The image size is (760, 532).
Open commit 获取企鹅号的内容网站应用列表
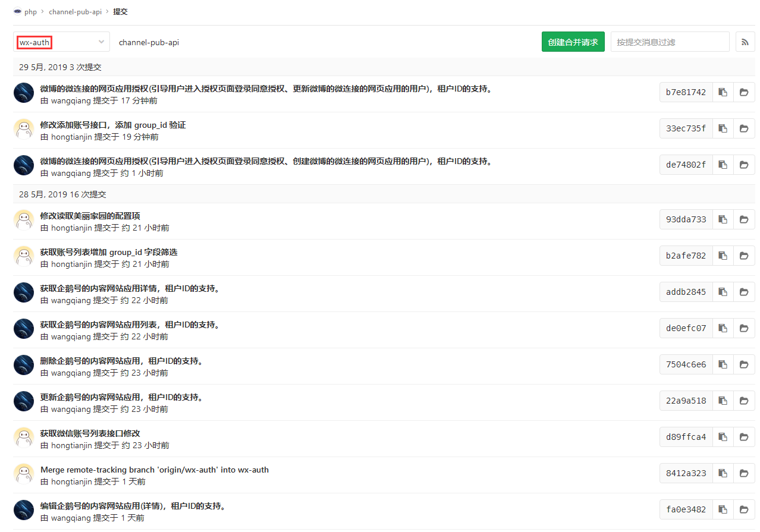(x=131, y=325)
